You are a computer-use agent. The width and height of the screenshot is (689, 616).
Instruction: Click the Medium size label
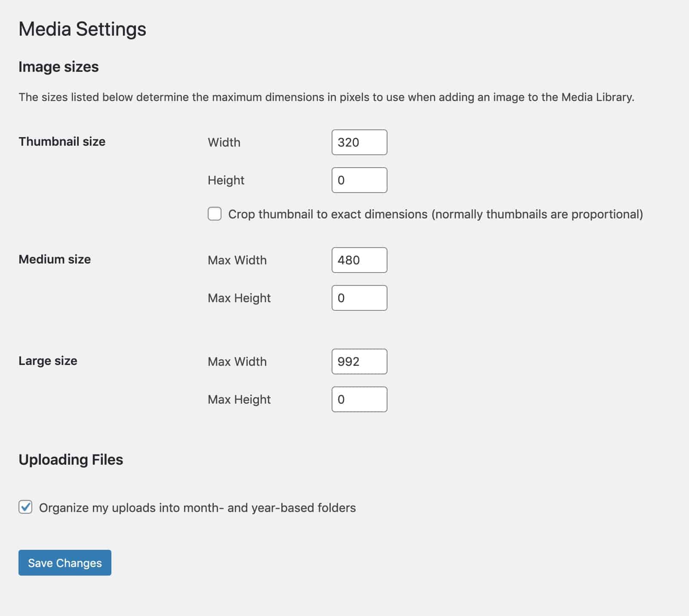coord(54,259)
